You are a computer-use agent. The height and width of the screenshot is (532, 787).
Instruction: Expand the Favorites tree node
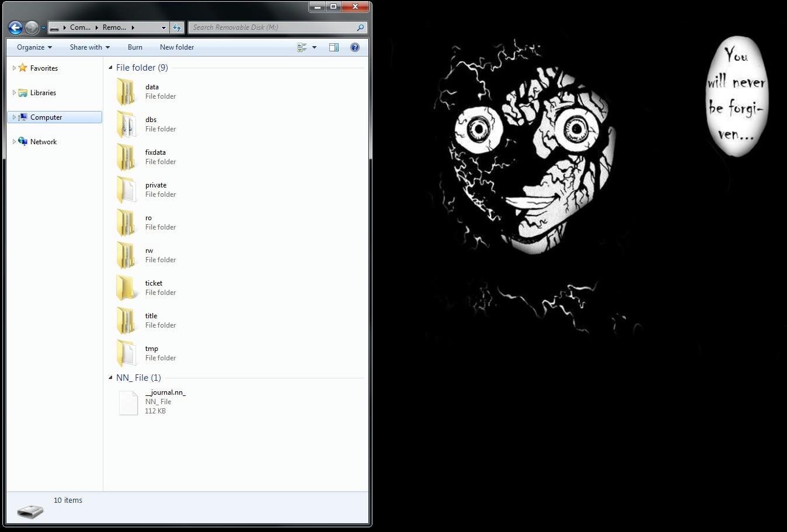pos(14,68)
